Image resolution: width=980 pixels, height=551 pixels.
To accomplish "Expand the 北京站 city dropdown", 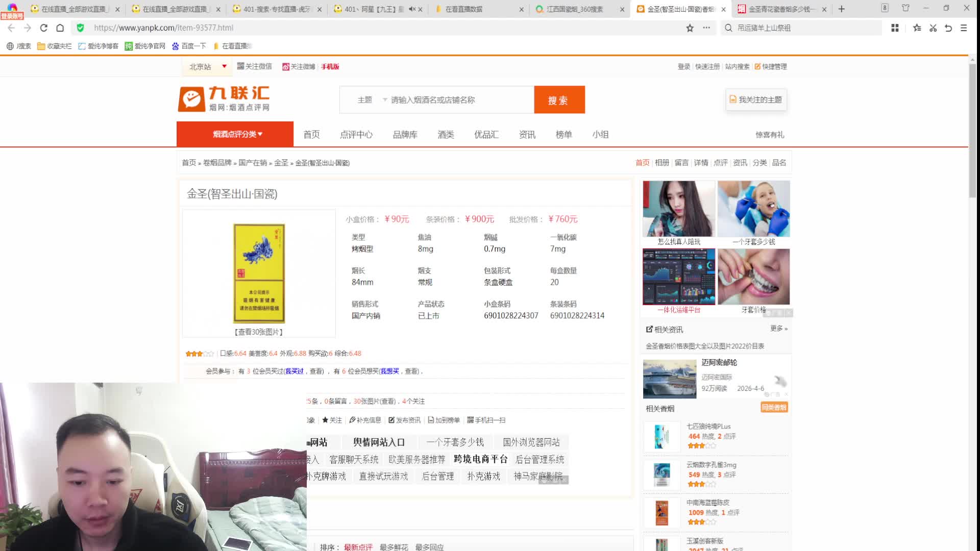I will (224, 66).
